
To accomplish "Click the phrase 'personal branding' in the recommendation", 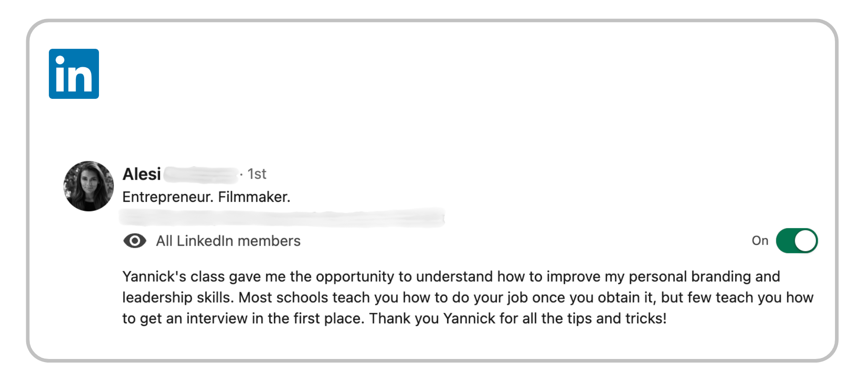I will [x=689, y=276].
